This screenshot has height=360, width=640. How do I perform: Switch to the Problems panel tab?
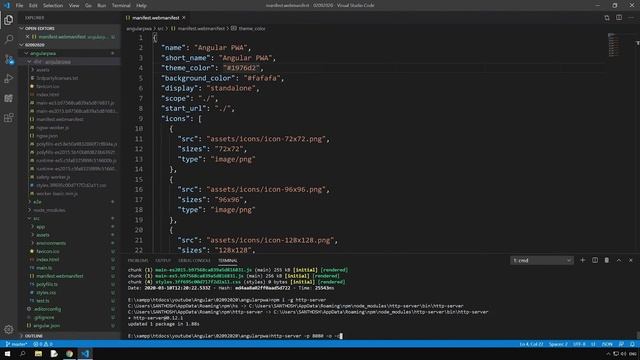(138, 260)
